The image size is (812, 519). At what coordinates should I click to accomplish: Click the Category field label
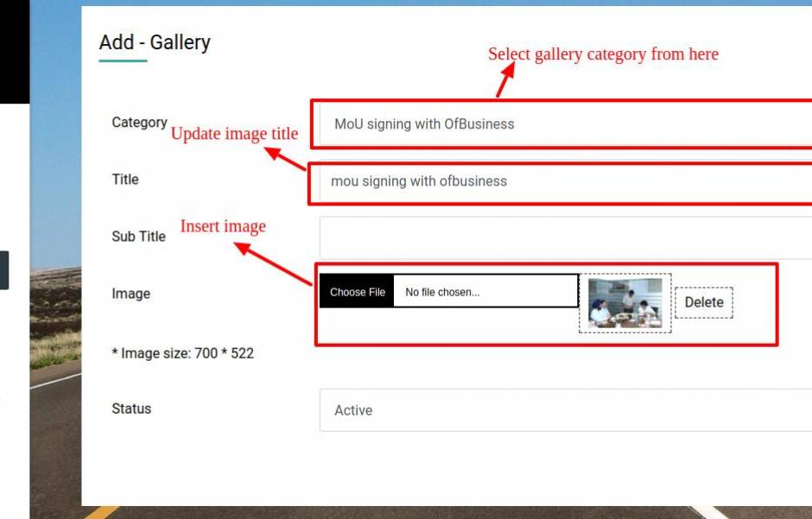pyautogui.click(x=139, y=123)
